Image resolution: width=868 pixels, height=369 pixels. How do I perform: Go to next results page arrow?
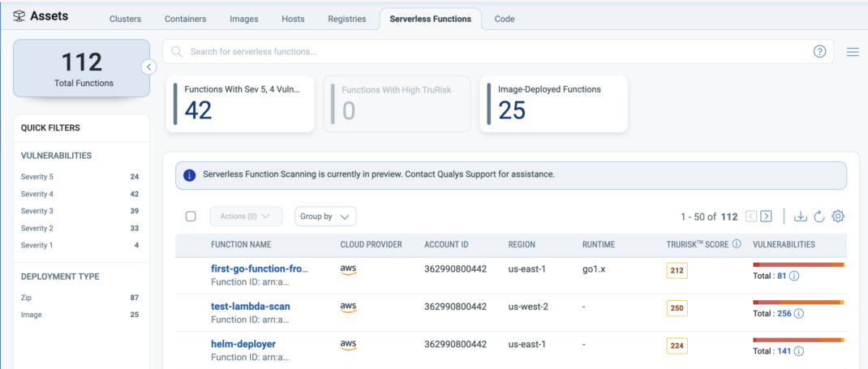[766, 217]
